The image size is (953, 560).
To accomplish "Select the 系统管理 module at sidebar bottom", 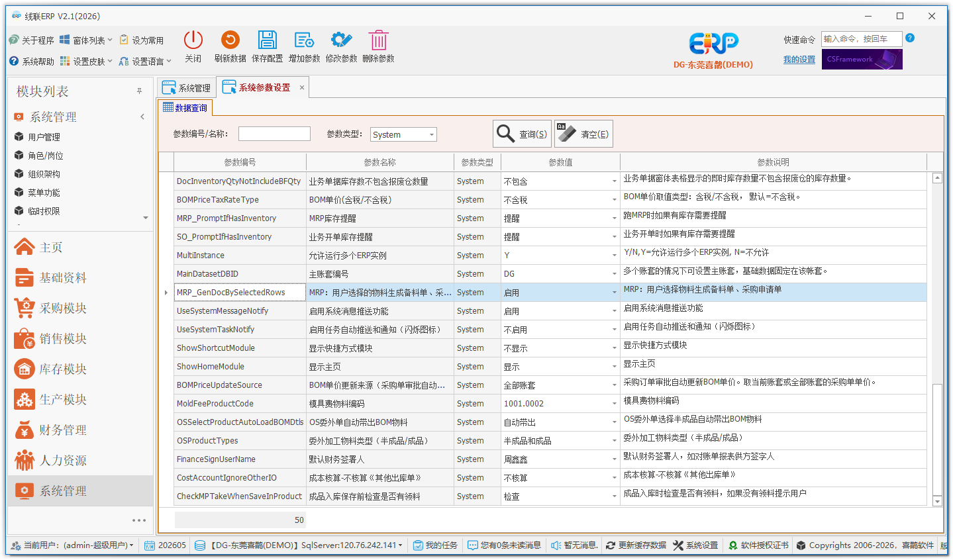I will click(80, 491).
